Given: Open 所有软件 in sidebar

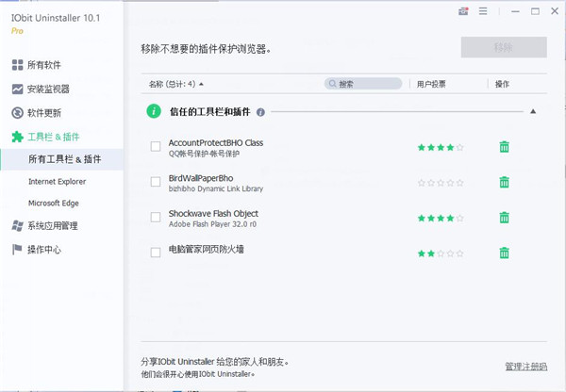Looking at the screenshot, I should pos(44,65).
